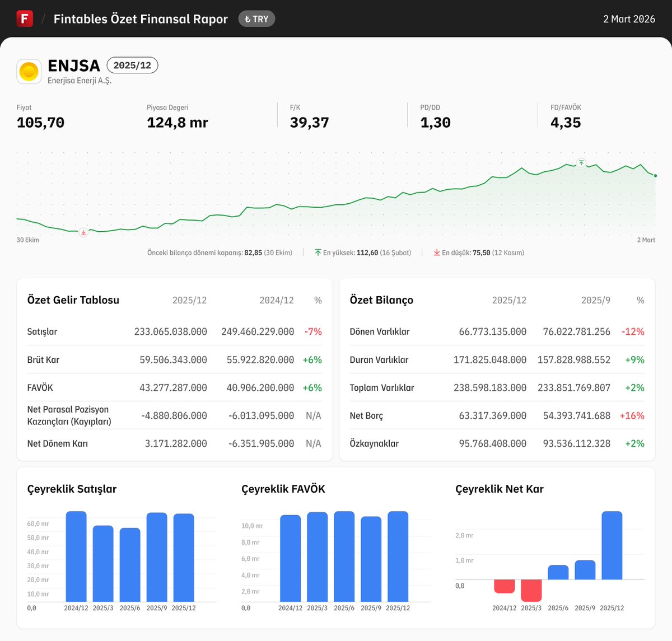Click the up-arrow peak marker on the price chart
The height and width of the screenshot is (641, 672).
(x=581, y=163)
